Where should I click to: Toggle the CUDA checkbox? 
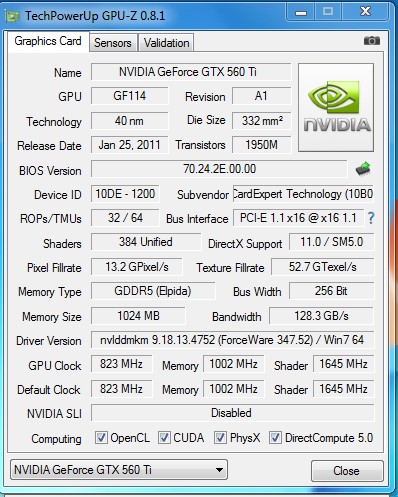tap(164, 437)
